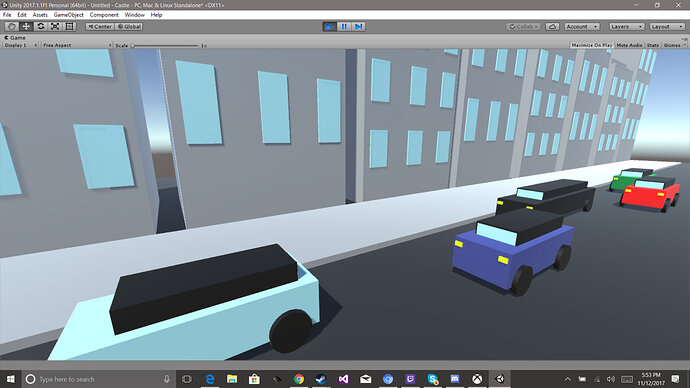The height and width of the screenshot is (388, 690).
Task: Expand the Free Aspect dropdown
Action: pyautogui.click(x=77, y=45)
